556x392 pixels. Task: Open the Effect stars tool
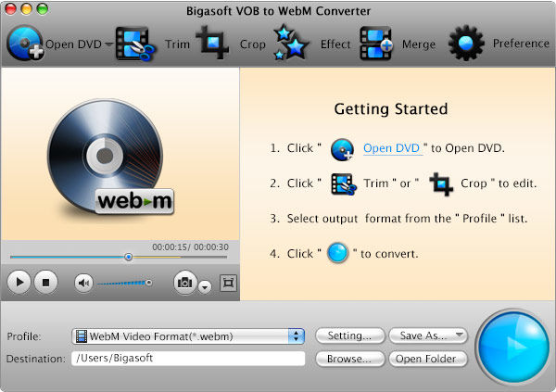tap(291, 43)
